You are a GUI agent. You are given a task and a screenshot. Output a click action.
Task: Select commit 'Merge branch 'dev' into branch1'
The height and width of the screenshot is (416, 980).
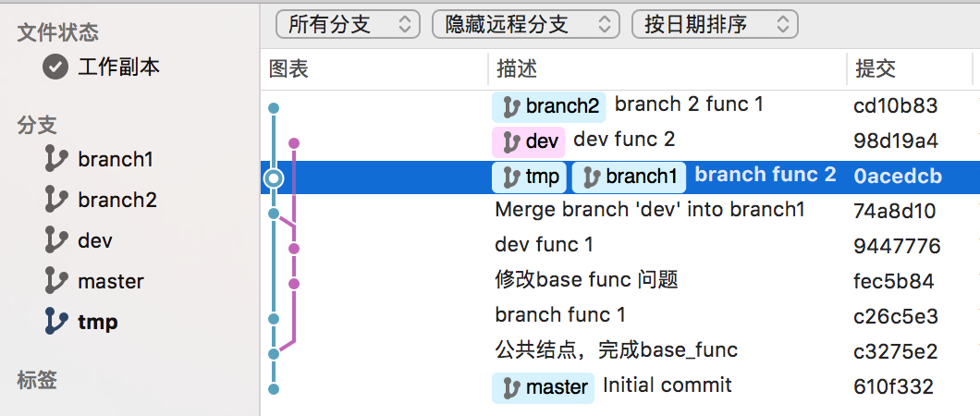click(650, 210)
